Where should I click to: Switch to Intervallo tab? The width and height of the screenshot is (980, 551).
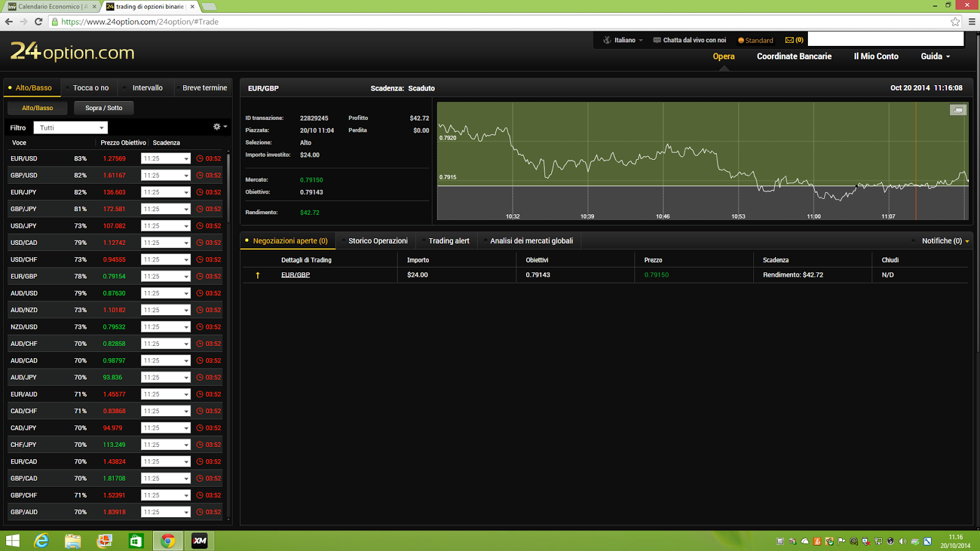click(x=148, y=88)
